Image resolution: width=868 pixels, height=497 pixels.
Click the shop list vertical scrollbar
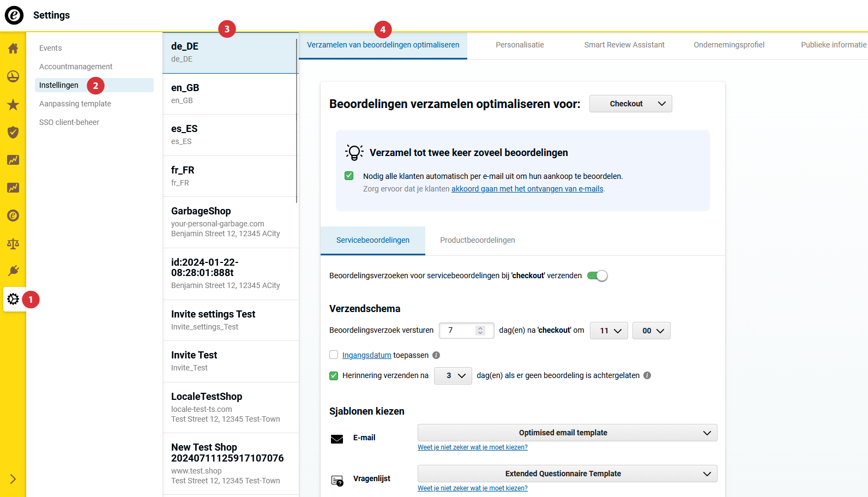click(x=297, y=120)
